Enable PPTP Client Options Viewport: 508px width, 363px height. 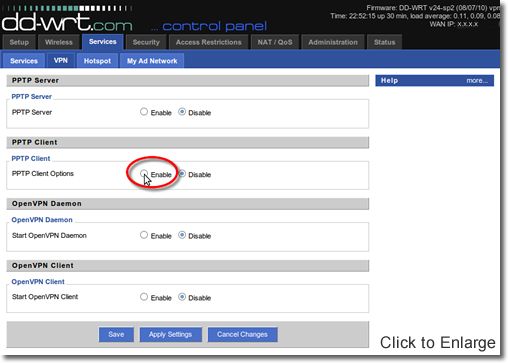pos(144,173)
